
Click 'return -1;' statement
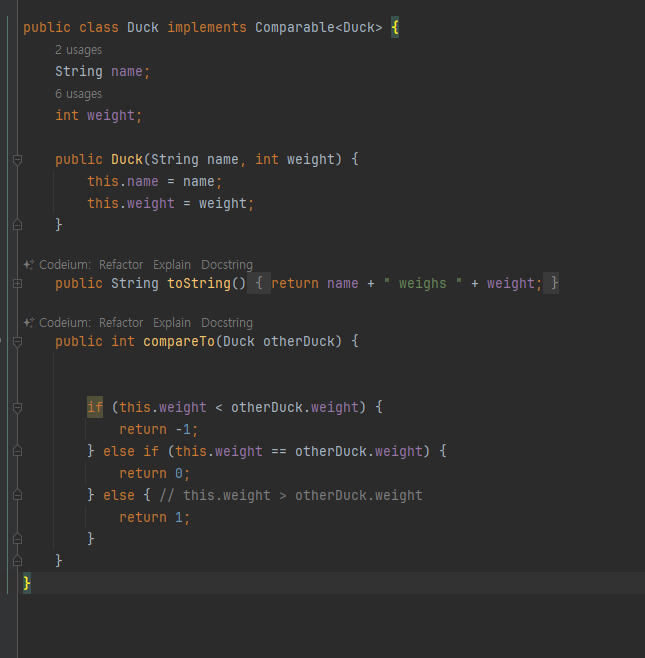[159, 430]
